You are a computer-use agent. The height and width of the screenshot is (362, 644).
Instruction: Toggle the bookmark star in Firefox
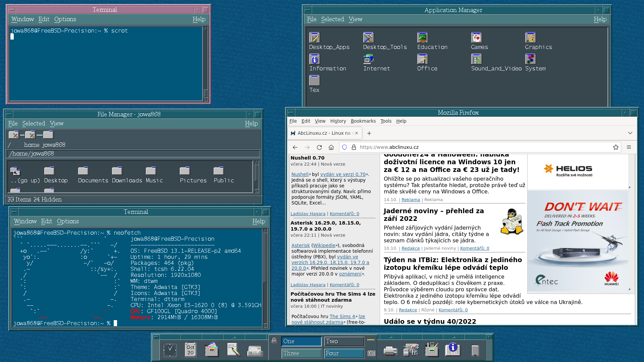coord(616,147)
